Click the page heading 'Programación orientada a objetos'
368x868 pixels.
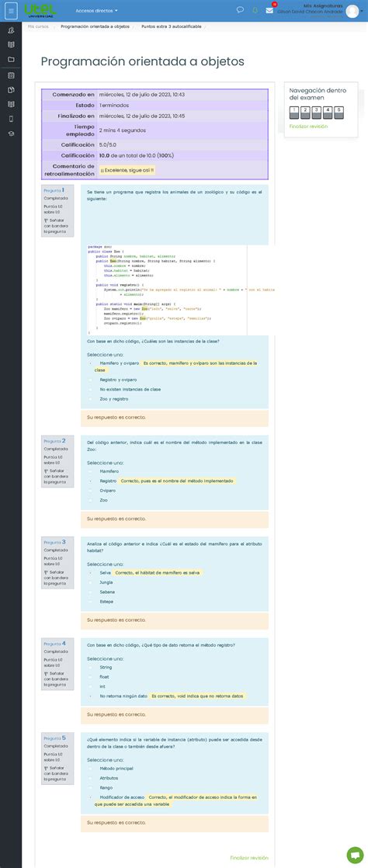[x=143, y=61]
